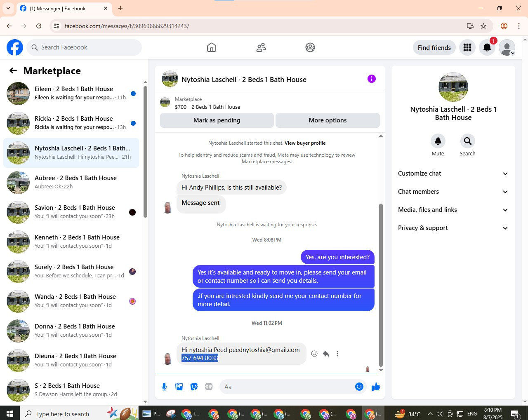The width and height of the screenshot is (528, 420).
Task: Click the highlighted phone number 757 694 8033
Action: point(200,358)
